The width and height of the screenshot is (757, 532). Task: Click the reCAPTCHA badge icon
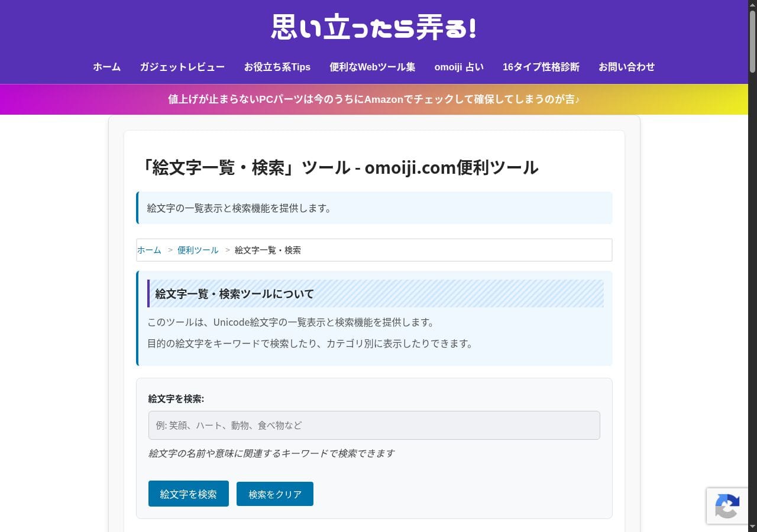(727, 506)
